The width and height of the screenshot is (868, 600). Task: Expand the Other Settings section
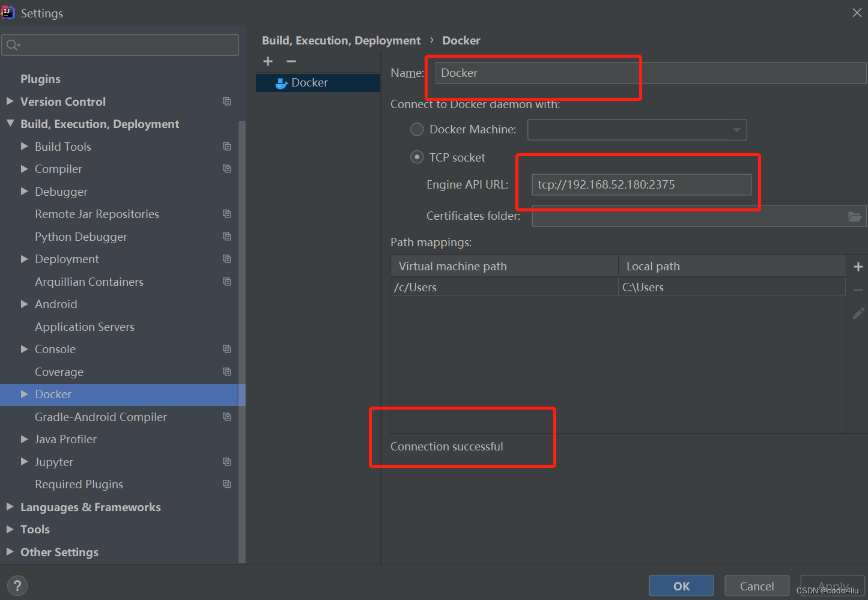10,552
